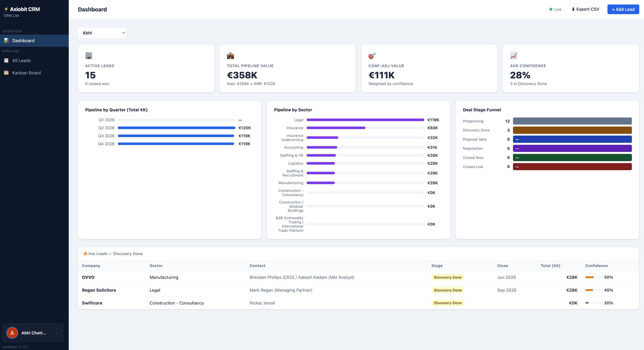This screenshot has width=644, height=350.
Task: Open the Kanban Board folder icon
Action: [7, 73]
